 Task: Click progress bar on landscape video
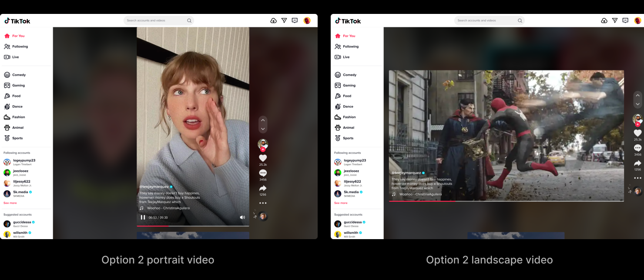(x=506, y=201)
